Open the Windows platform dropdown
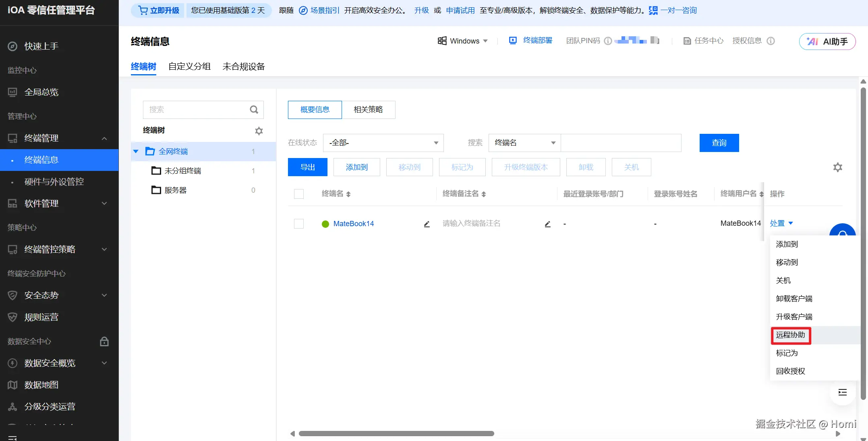The height and width of the screenshot is (441, 868). click(x=463, y=41)
